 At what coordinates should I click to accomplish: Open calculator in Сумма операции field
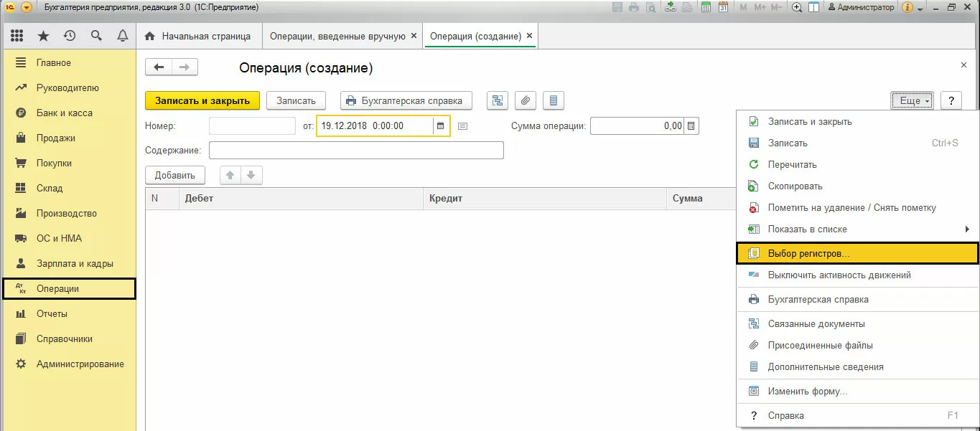(691, 125)
